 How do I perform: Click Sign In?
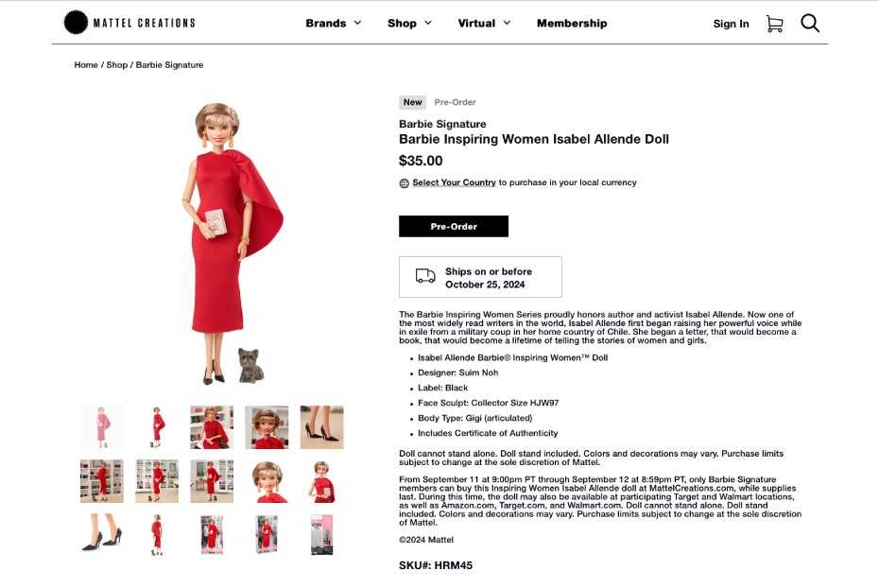[x=731, y=24]
